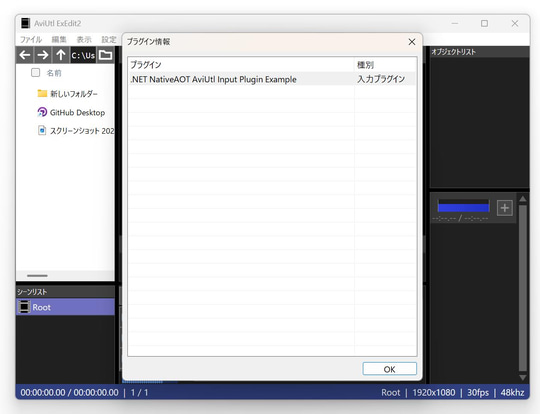Click the forward arrow in file browser
The height and width of the screenshot is (414, 540).
click(43, 55)
